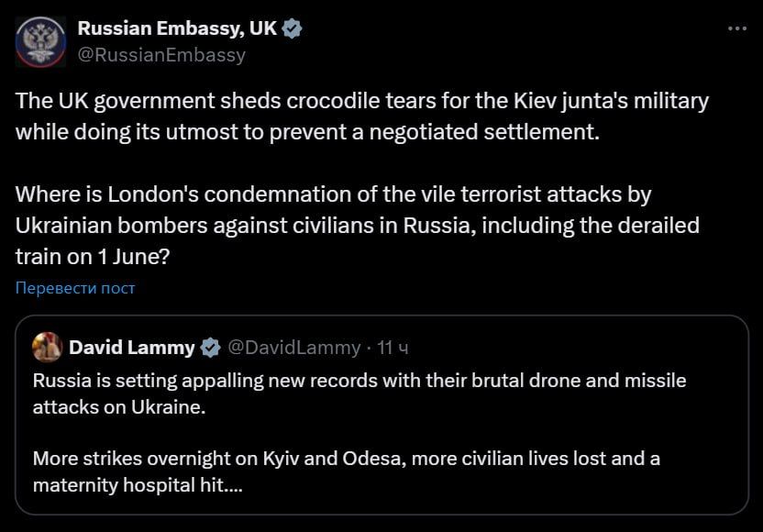Click verified badge next to David Lammy
Image resolution: width=763 pixels, height=532 pixels.
210,348
